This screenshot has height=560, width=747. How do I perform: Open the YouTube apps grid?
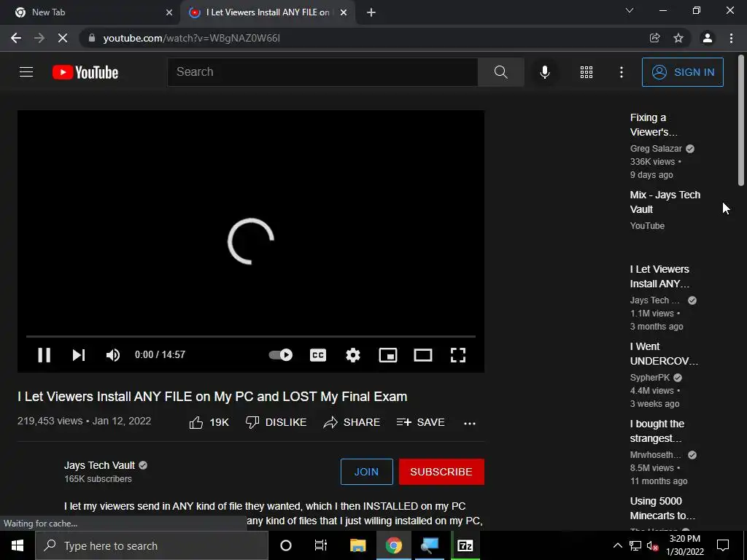pyautogui.click(x=587, y=72)
